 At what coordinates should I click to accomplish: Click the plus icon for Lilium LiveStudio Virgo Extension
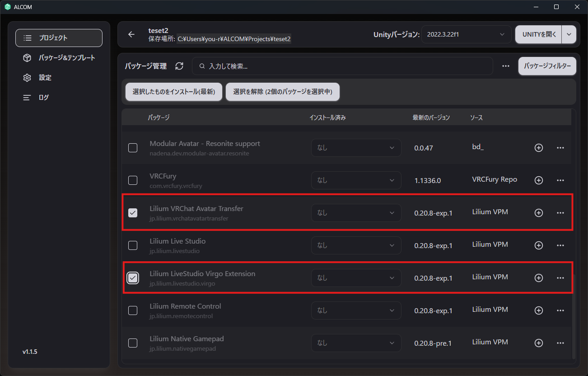click(x=539, y=278)
